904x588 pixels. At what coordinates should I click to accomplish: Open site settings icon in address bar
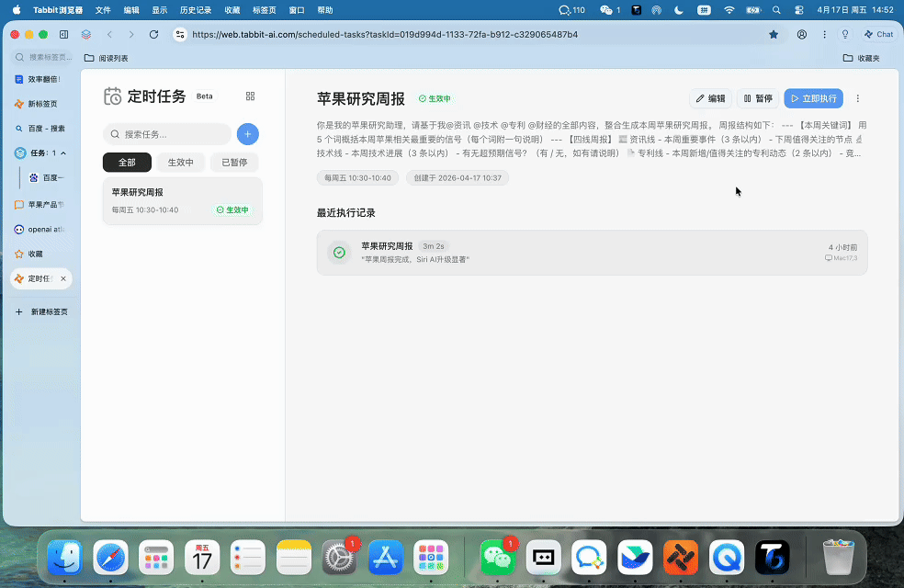click(180, 35)
